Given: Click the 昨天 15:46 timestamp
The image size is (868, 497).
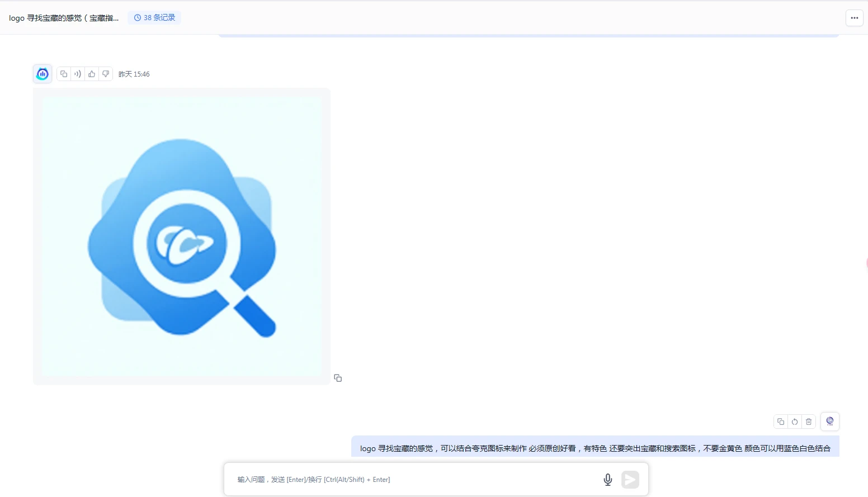Looking at the screenshot, I should tap(134, 74).
